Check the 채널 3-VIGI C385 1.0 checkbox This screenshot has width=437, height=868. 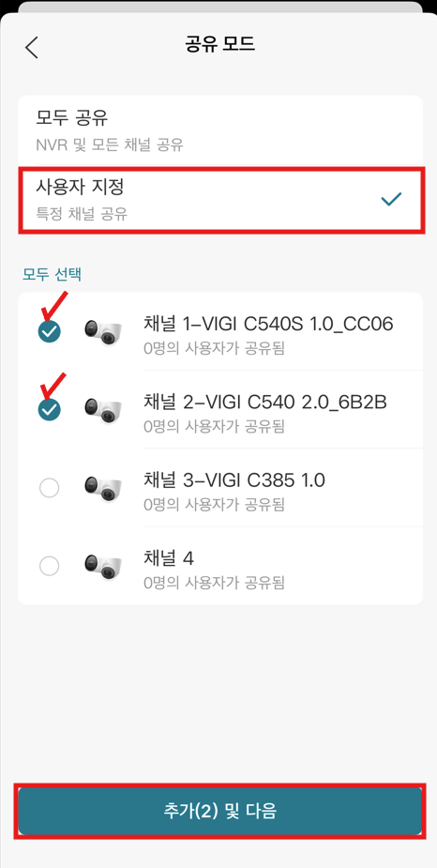click(49, 488)
